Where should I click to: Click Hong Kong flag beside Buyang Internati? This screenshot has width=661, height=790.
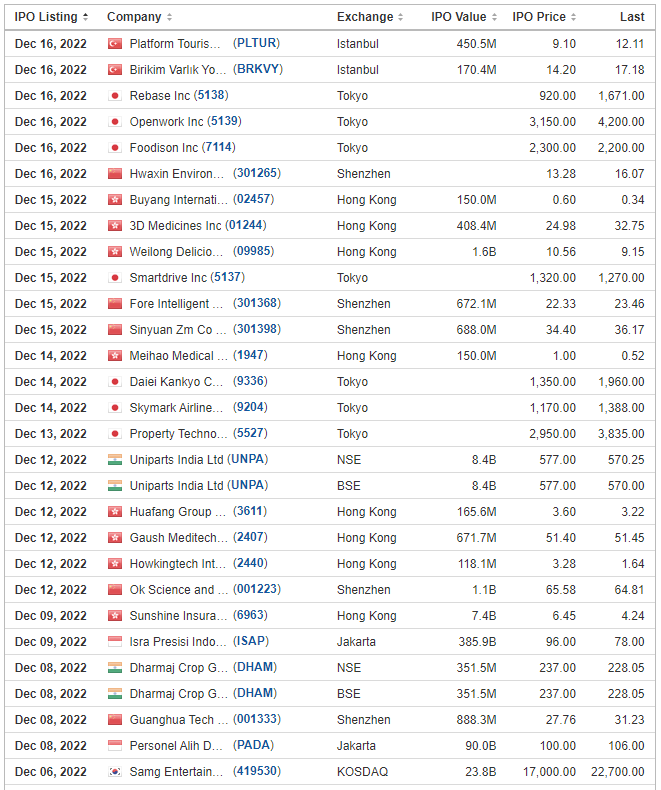115,200
